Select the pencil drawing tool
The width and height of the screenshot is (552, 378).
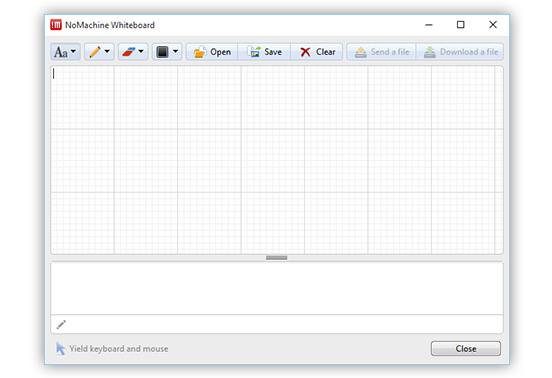tap(95, 52)
